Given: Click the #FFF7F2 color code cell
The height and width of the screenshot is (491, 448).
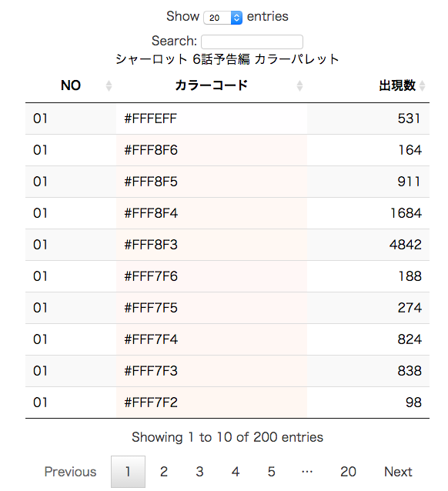Looking at the screenshot, I should (212, 402).
